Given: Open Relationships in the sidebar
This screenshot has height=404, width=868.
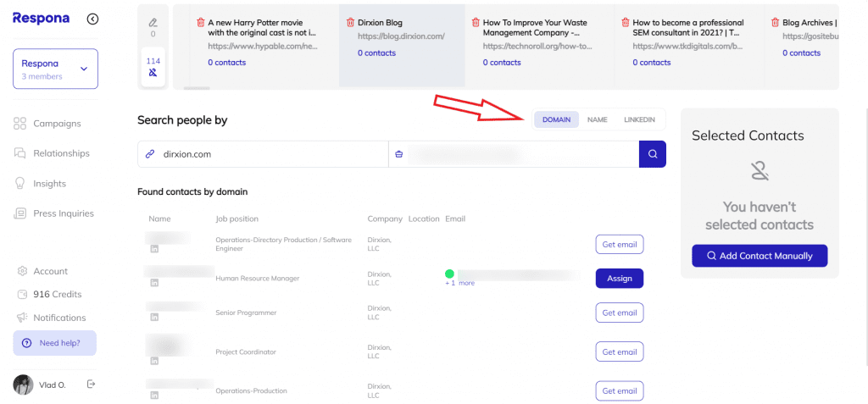Looking at the screenshot, I should click(52, 153).
